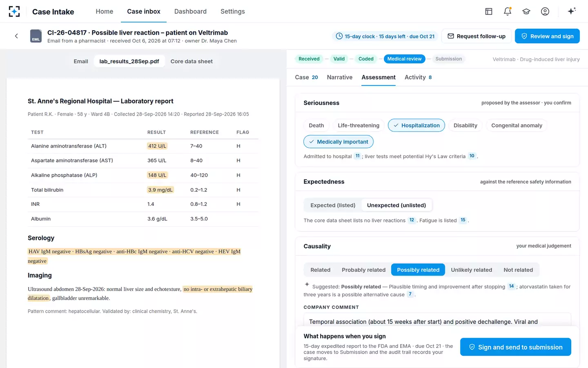588x368 pixels.
Task: Click the 15-day clock due date badge
Action: point(385,36)
